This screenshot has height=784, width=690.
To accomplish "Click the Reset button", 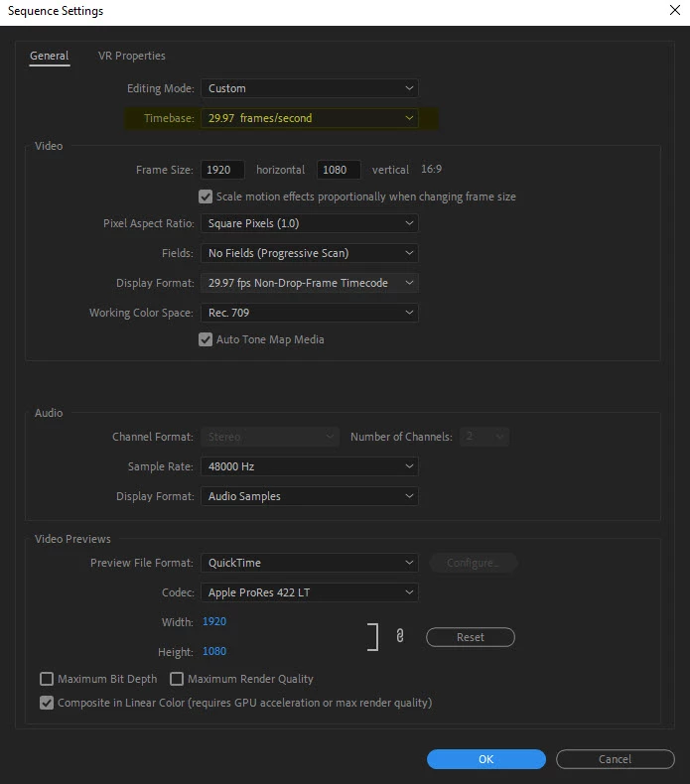I will (x=471, y=637).
